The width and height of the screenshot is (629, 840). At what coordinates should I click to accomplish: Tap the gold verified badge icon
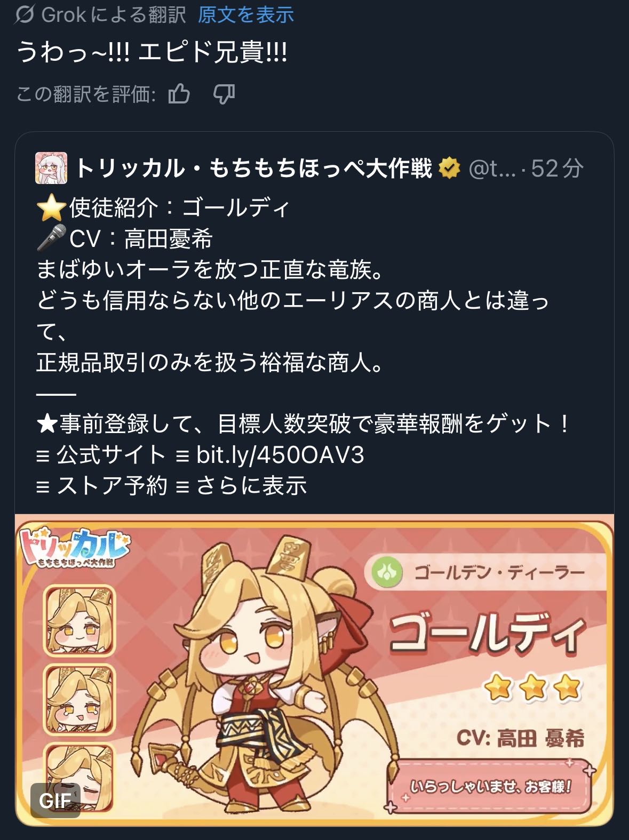pos(449,169)
